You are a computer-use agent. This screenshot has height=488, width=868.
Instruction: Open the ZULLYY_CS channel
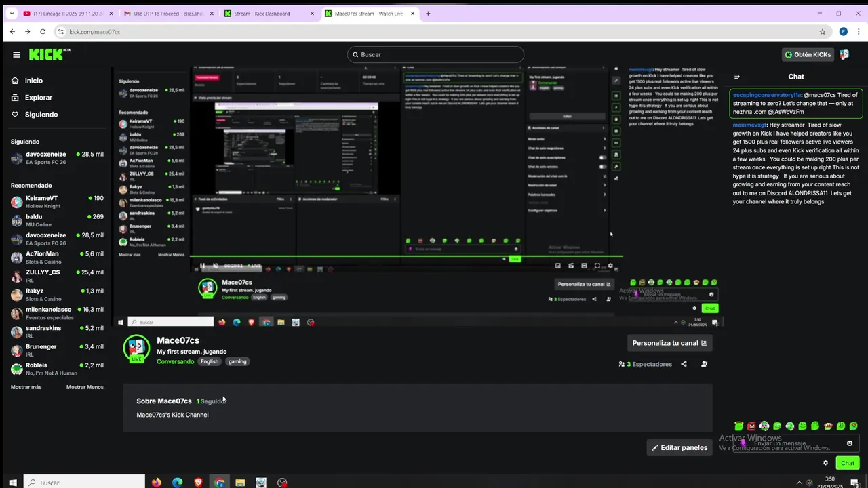click(x=57, y=276)
